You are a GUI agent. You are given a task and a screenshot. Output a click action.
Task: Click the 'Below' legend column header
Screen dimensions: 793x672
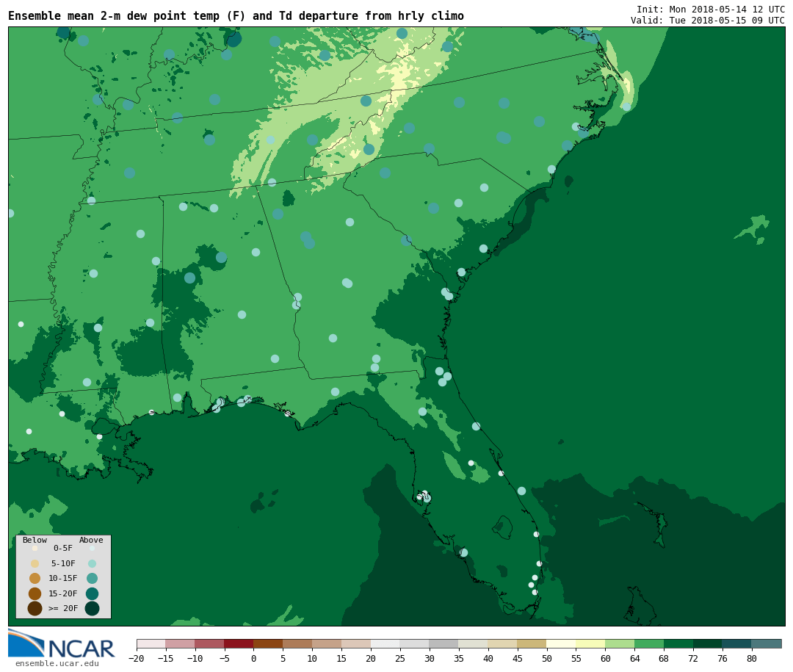click(x=35, y=540)
